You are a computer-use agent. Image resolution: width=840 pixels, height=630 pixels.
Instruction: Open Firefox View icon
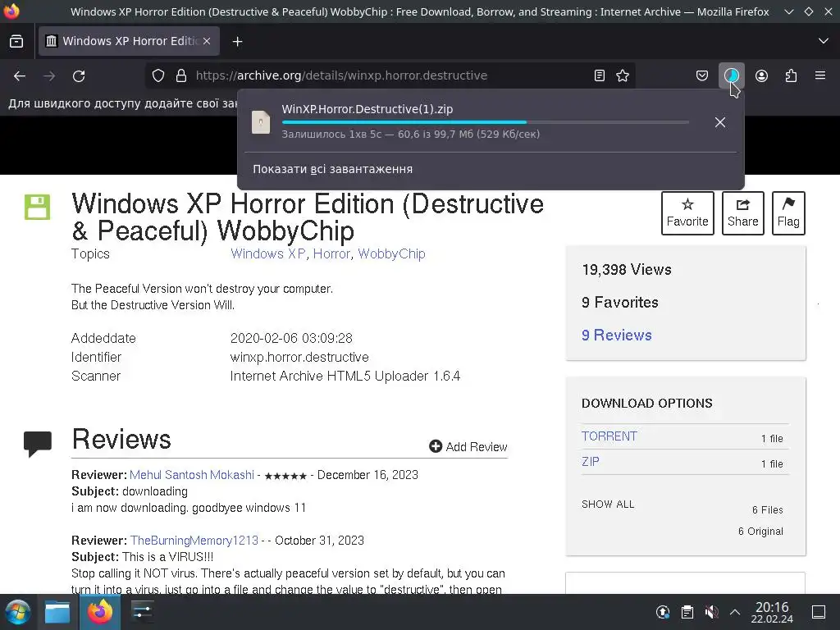point(16,41)
